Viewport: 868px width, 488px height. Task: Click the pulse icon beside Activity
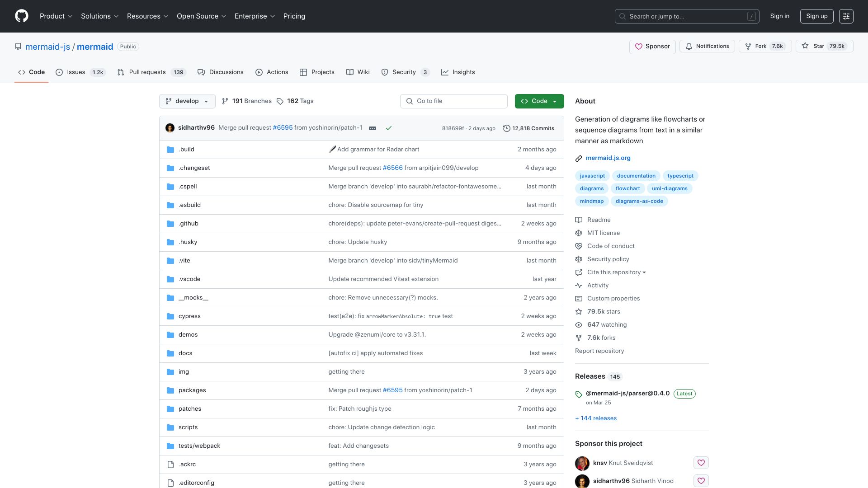click(x=579, y=286)
